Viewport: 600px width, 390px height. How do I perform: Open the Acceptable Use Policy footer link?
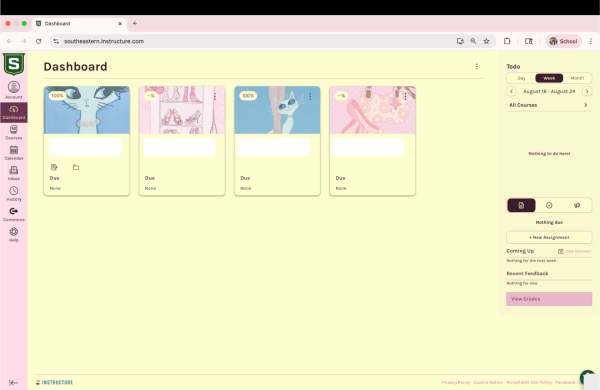click(529, 382)
